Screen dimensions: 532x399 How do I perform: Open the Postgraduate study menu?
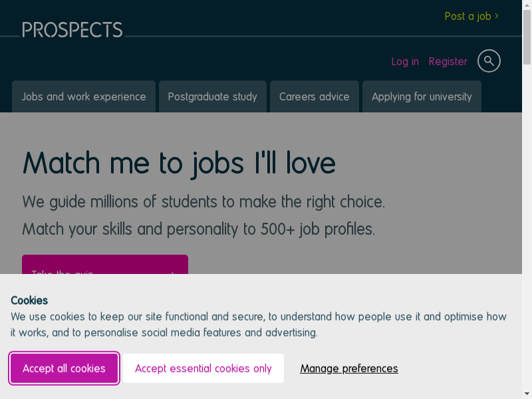click(212, 96)
